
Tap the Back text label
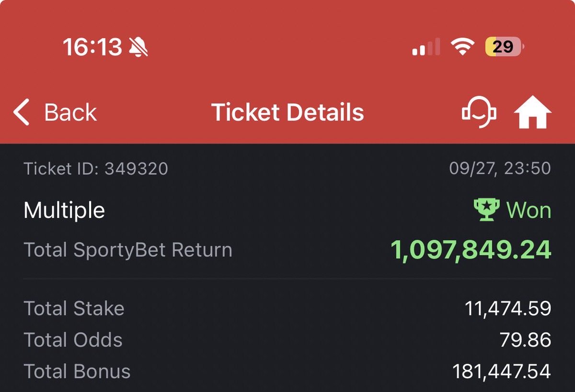tap(70, 112)
